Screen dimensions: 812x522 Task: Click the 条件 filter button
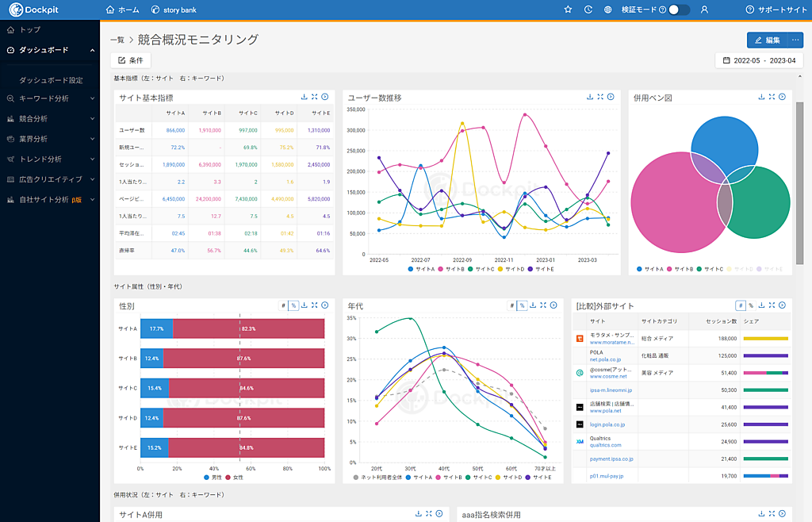131,60
